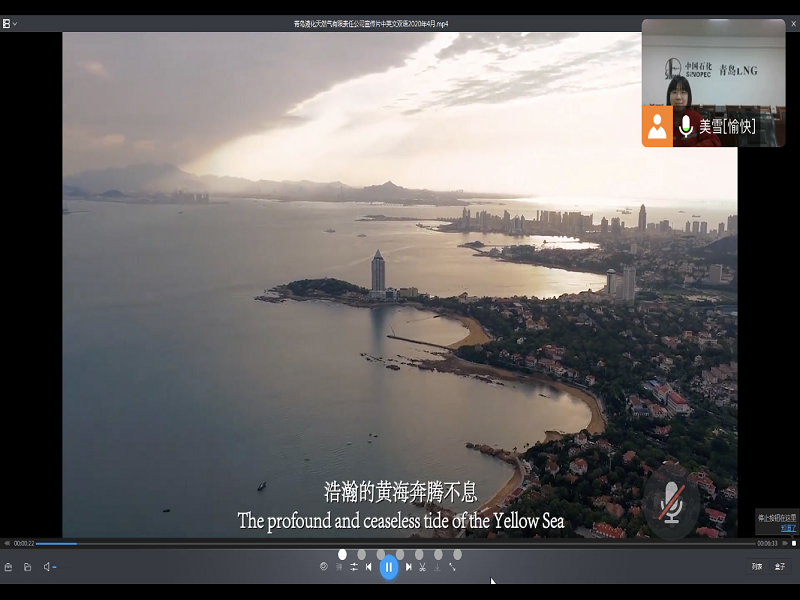800x600 pixels.
Task: Pause the video with the blue button
Action: [x=389, y=567]
